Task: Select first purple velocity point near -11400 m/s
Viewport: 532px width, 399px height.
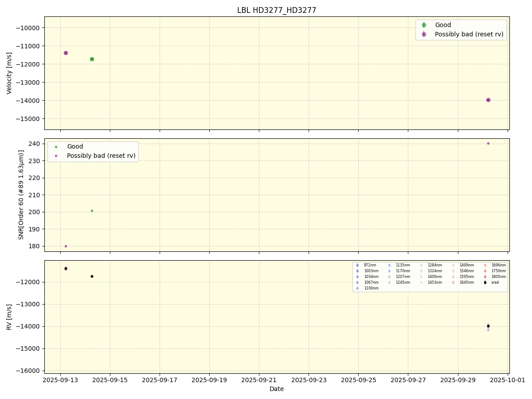Action: (66, 53)
